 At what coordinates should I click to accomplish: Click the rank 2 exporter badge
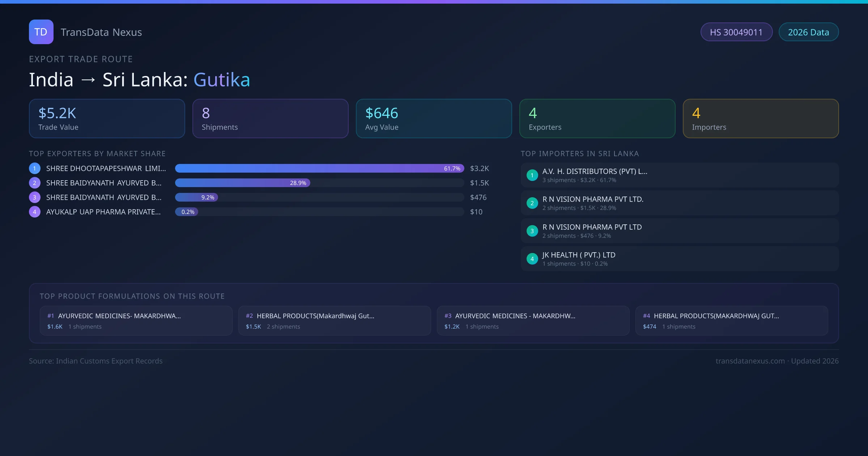(x=35, y=183)
